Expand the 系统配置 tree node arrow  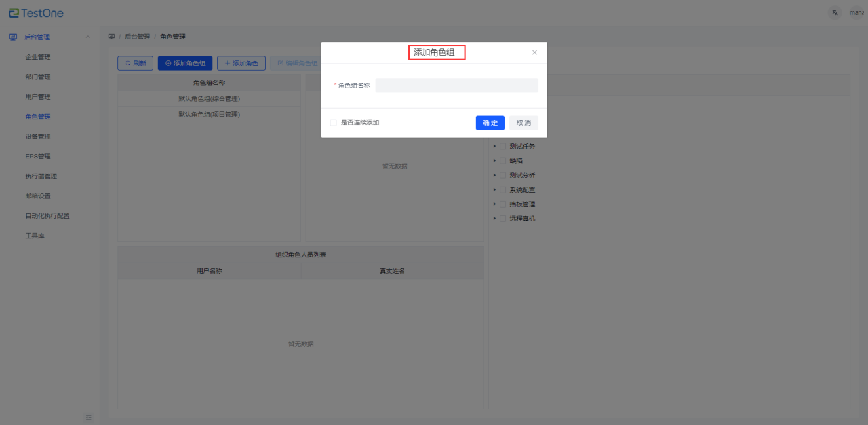coord(494,189)
